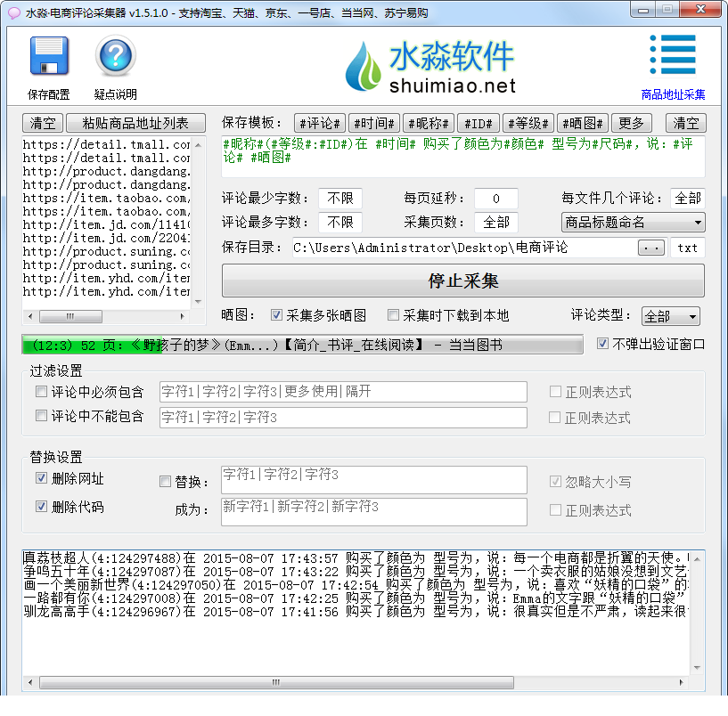Viewport: 728px width, 716px height.
Task: Toggle 删除网址 checkbox
Action: (41, 478)
